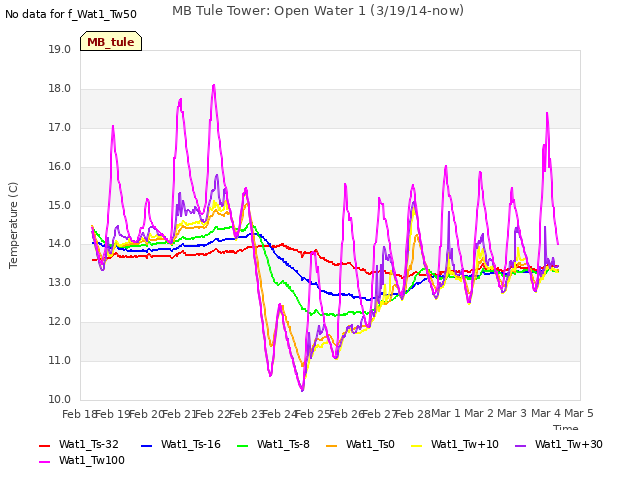The height and width of the screenshot is (480, 640).
Task: Click the 19.0 y-axis tick label
Action: pyautogui.click(x=60, y=49)
